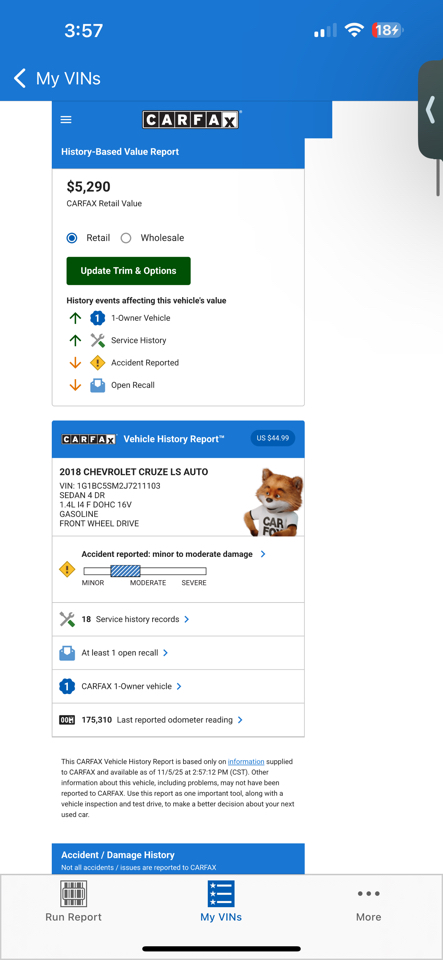Click the Service History wrench icon

(x=97, y=340)
